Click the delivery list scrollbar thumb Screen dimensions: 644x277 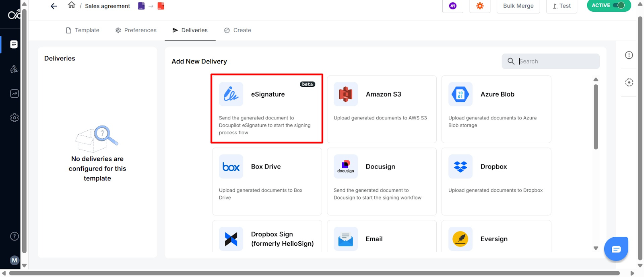pos(596,117)
